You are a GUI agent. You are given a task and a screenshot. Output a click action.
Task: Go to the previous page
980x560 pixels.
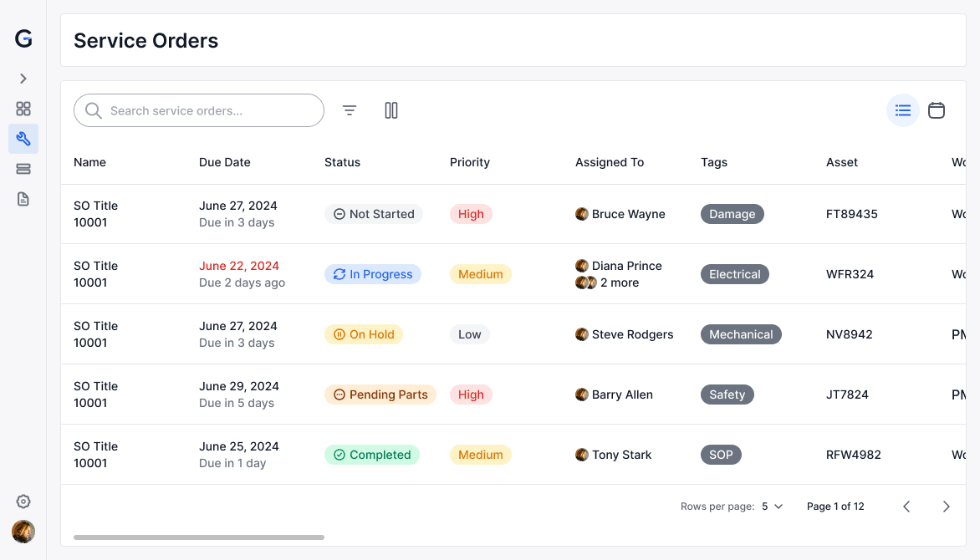906,507
